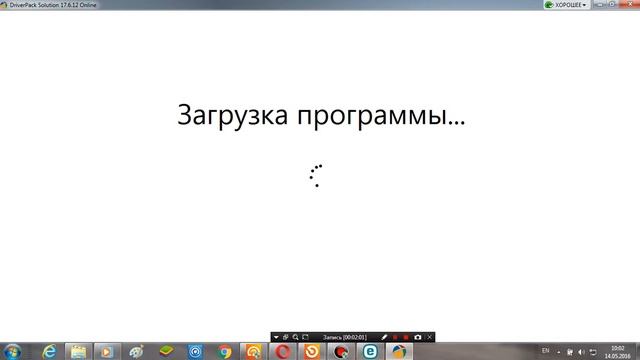Open the Paint palette taskbar icon
This screenshot has width=640, height=360.
[x=136, y=351]
